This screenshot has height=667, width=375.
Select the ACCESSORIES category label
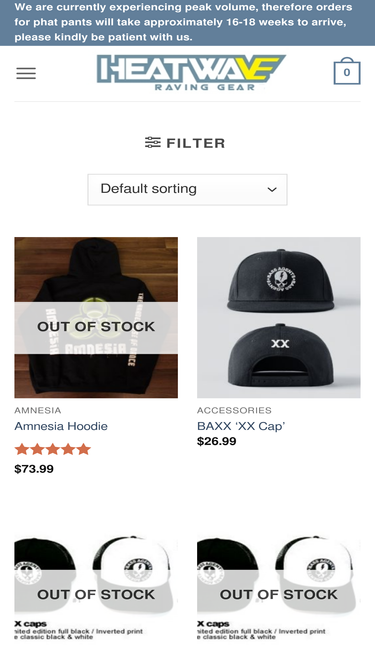(x=234, y=410)
